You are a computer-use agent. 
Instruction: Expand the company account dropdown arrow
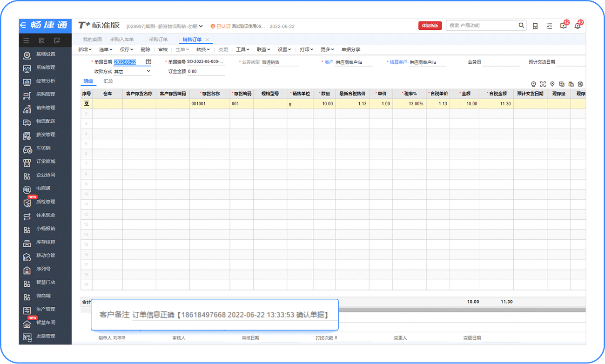click(201, 26)
